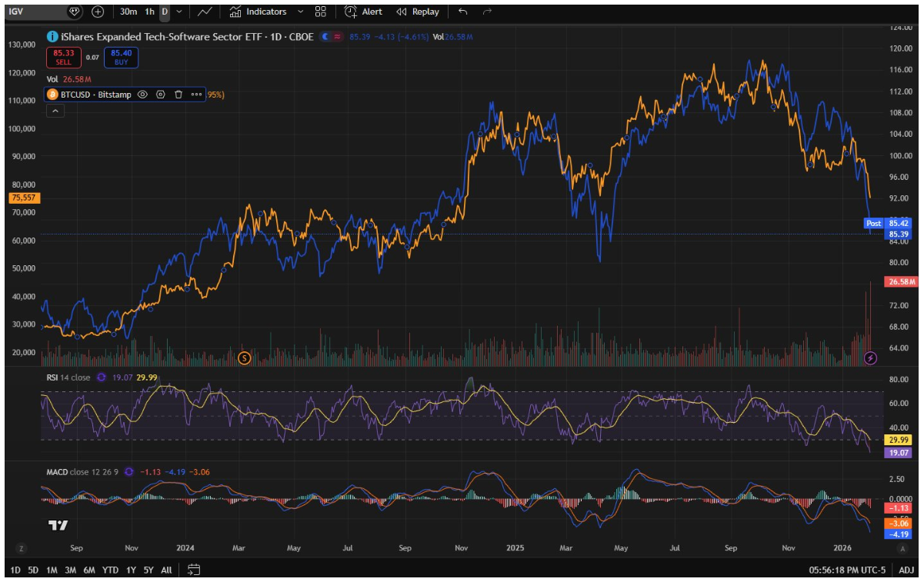
Task: Open MACD indicator settings hexagon icon
Action: click(x=128, y=472)
